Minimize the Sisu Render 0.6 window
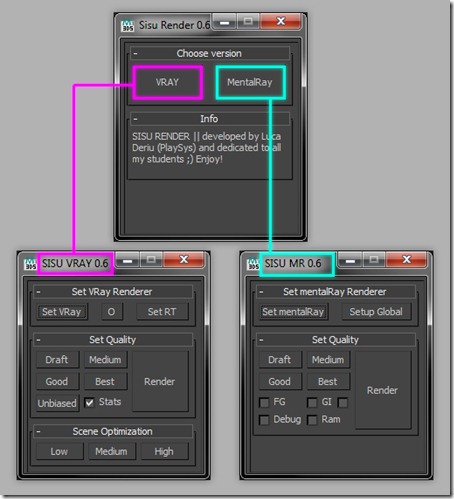454x499 pixels. click(224, 22)
